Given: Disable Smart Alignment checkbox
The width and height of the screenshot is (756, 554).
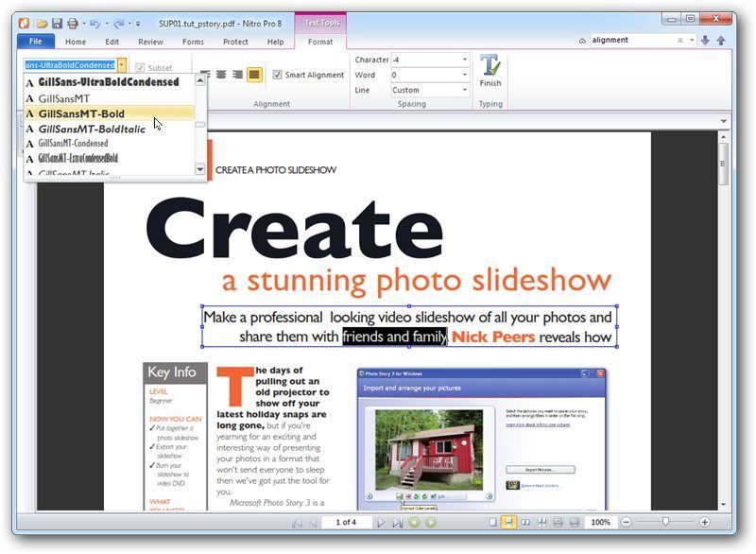Looking at the screenshot, I should 277,75.
